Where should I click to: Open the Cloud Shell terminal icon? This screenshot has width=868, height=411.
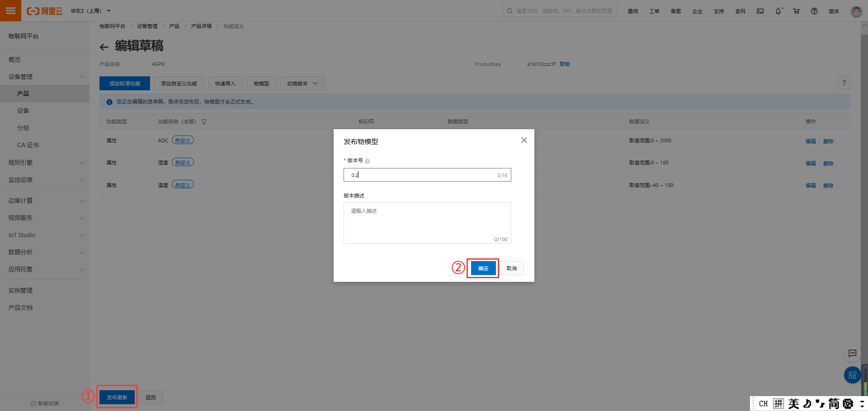(760, 11)
